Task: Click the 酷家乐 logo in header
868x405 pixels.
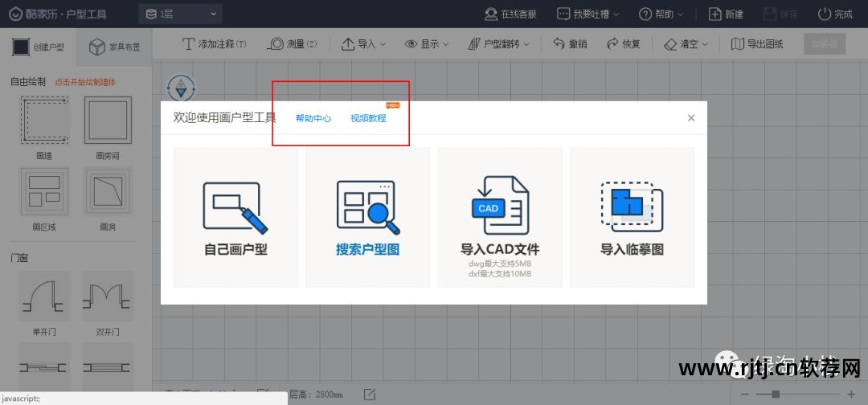Action: pos(57,14)
